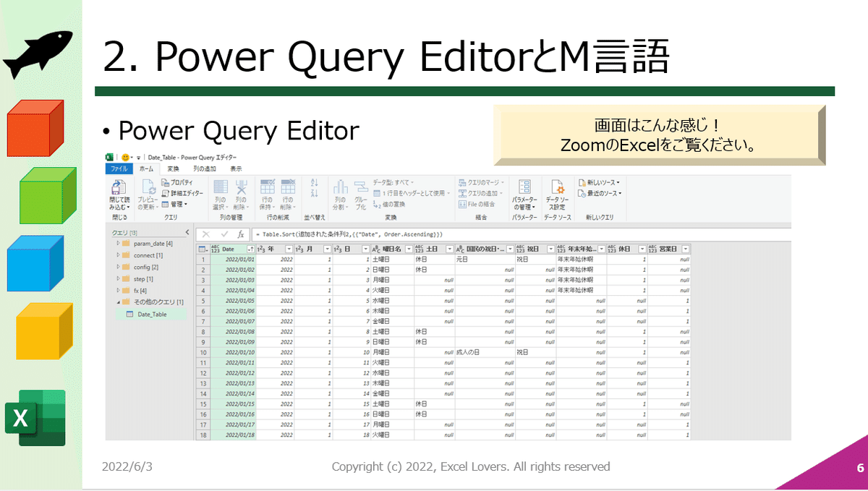This screenshot has height=491, width=868.
Task: Click the Excel logo in title bar
Action: tap(110, 157)
